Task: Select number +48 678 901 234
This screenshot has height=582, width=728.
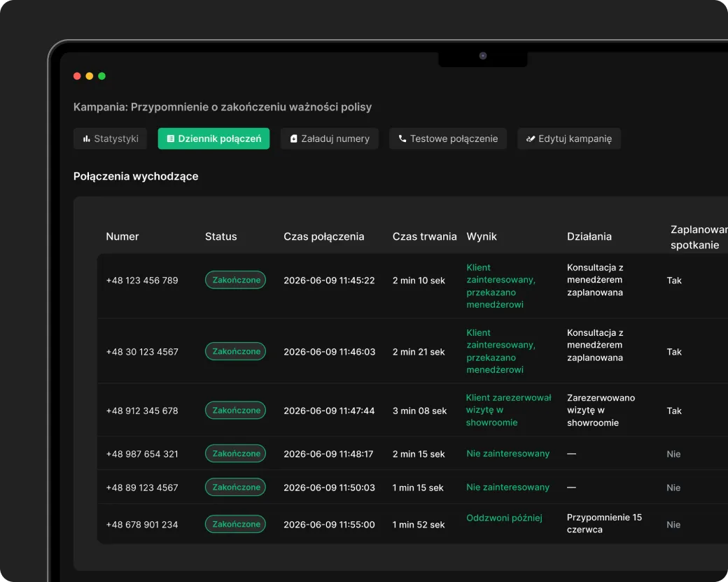Action: click(x=142, y=525)
